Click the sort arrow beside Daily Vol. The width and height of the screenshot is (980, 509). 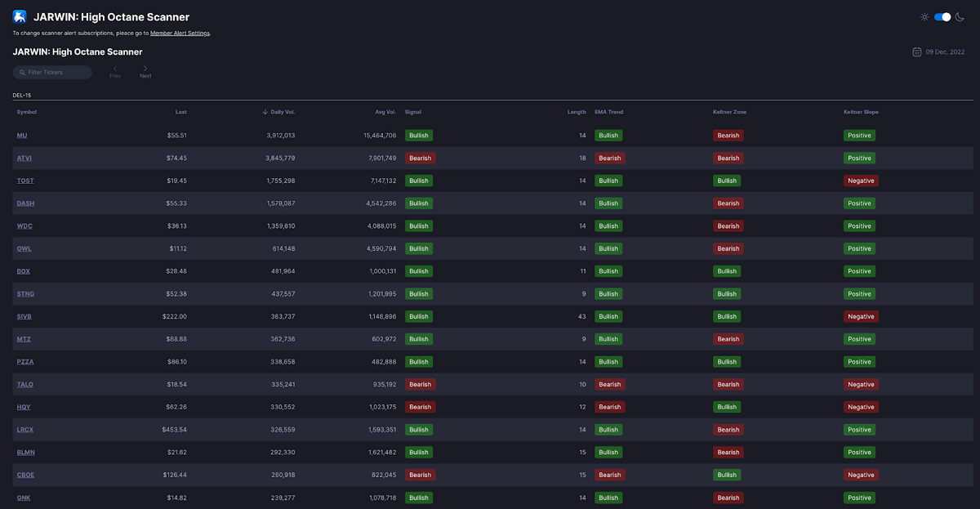tap(265, 112)
